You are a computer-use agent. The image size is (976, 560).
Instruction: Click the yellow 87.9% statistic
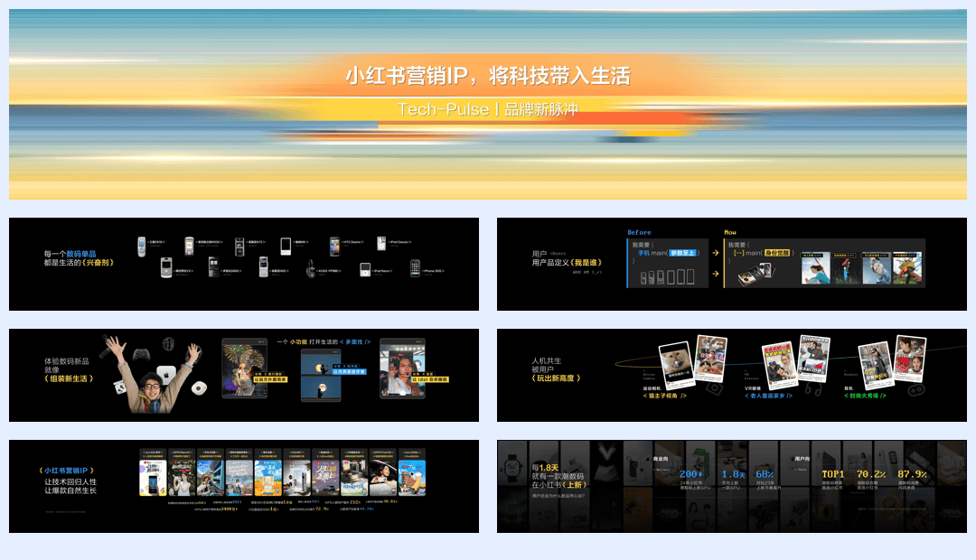point(912,474)
